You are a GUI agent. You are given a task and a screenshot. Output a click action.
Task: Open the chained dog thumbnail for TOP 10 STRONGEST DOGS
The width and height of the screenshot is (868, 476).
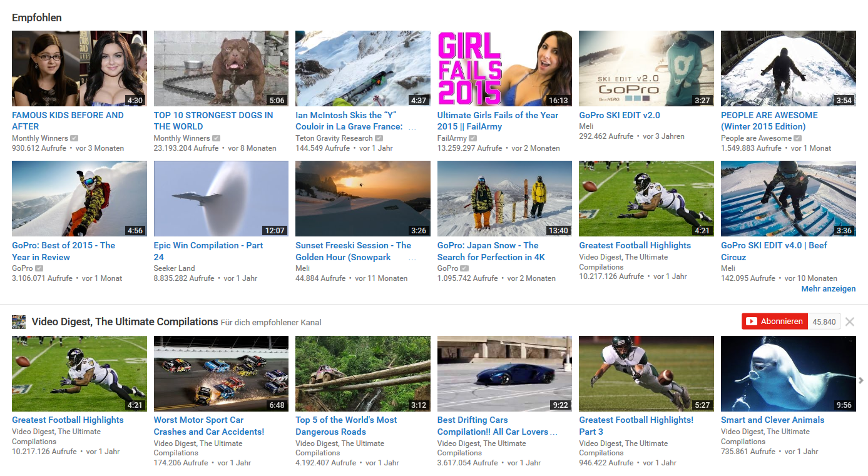click(222, 68)
